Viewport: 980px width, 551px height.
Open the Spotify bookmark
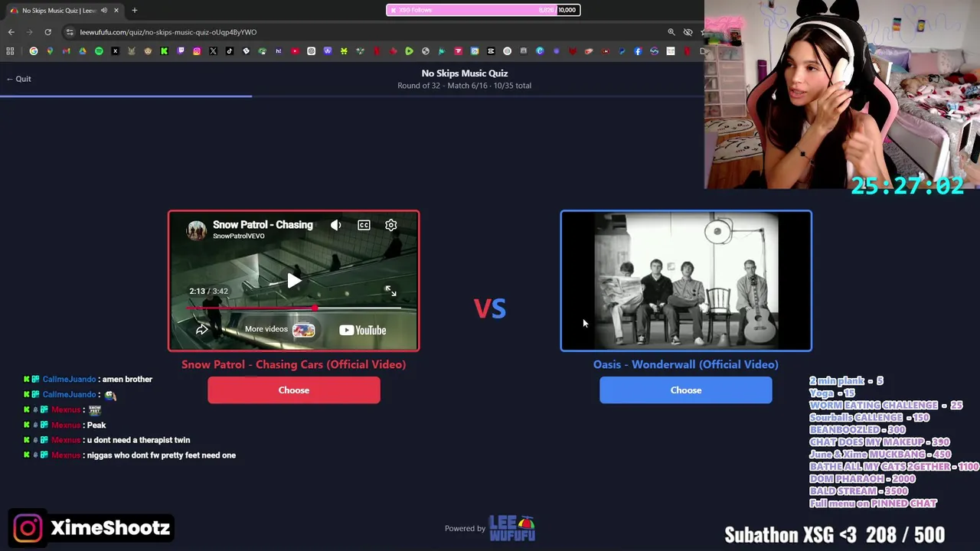99,51
